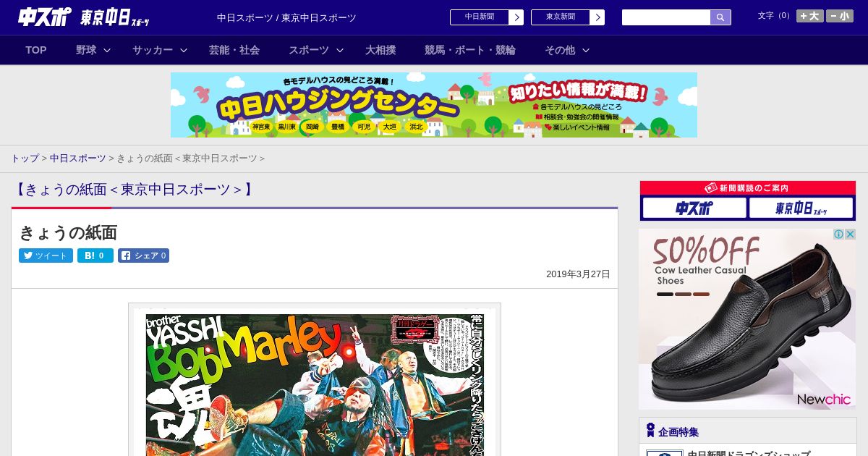Expand the 野球 menu
This screenshot has height=456, width=868.
[x=93, y=50]
